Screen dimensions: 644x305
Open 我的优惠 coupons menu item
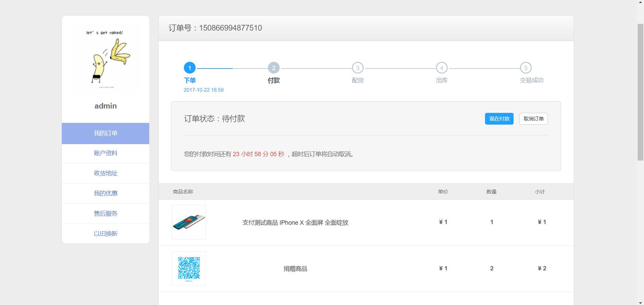tap(106, 193)
